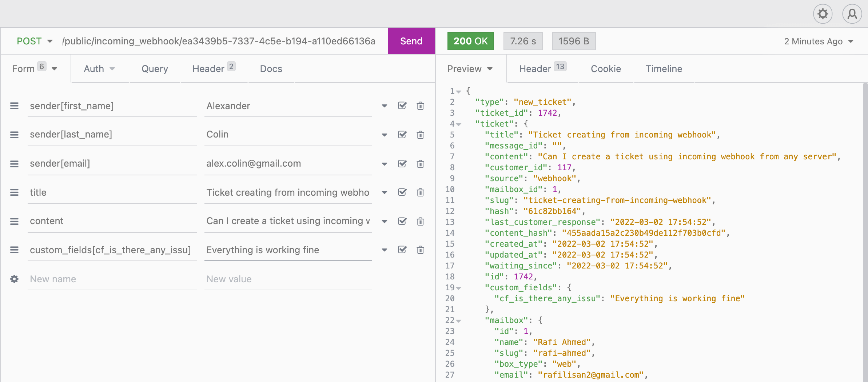
Task: Open the Form body type dropdown
Action: [35, 68]
